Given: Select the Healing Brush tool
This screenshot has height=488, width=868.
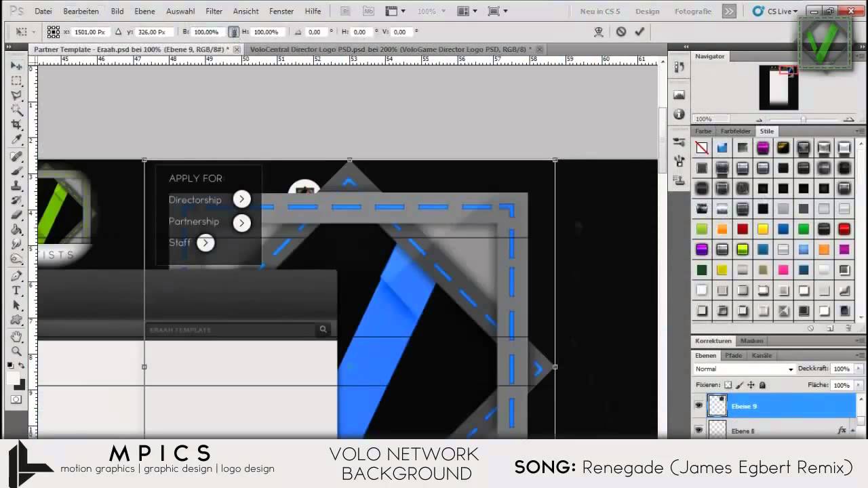Looking at the screenshot, I should pyautogui.click(x=16, y=157).
